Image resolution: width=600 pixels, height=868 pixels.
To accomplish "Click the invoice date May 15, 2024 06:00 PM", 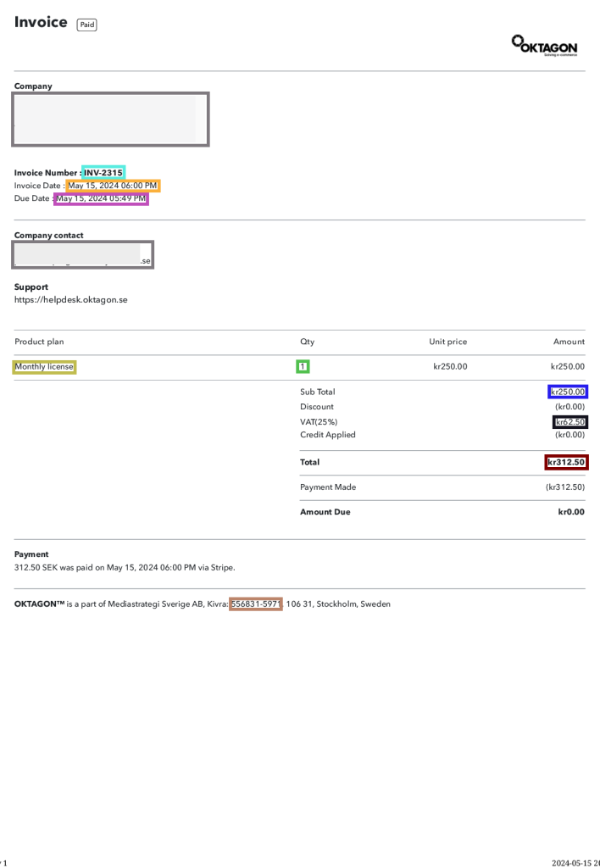I will [113, 186].
